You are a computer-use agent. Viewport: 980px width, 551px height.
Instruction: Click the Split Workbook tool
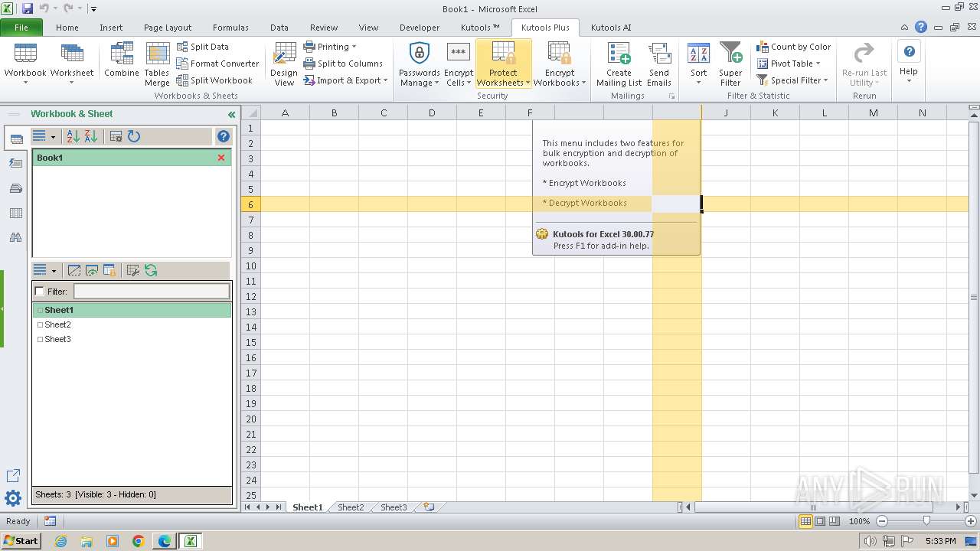[x=214, y=80]
